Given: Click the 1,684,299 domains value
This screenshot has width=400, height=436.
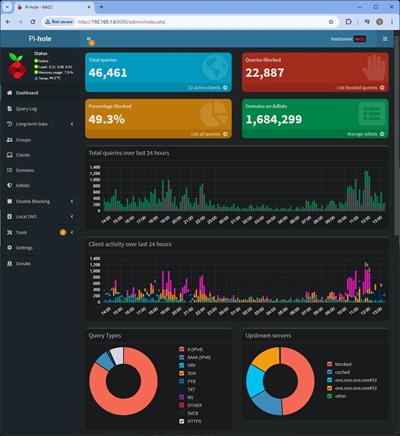Looking at the screenshot, I should point(274,119).
